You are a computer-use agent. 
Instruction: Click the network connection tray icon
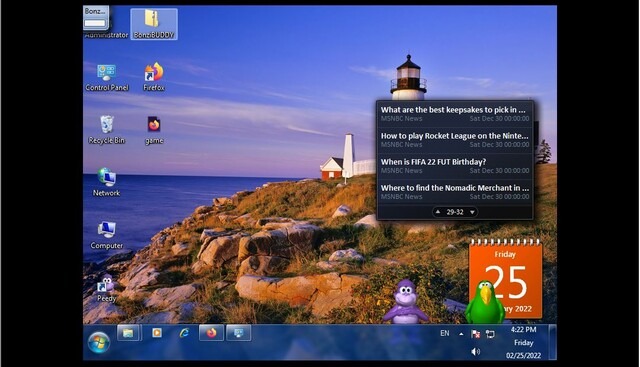pyautogui.click(x=490, y=334)
